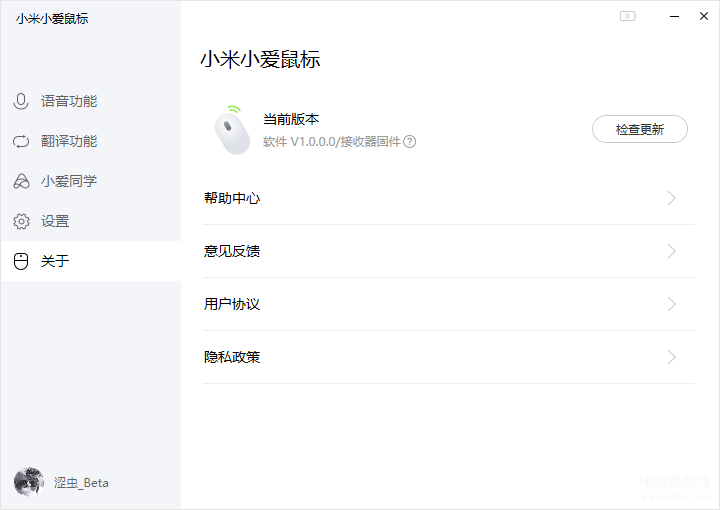This screenshot has width=720, height=510.
Task: Expand the 意见反馈 chevron arrow
Action: 671,251
